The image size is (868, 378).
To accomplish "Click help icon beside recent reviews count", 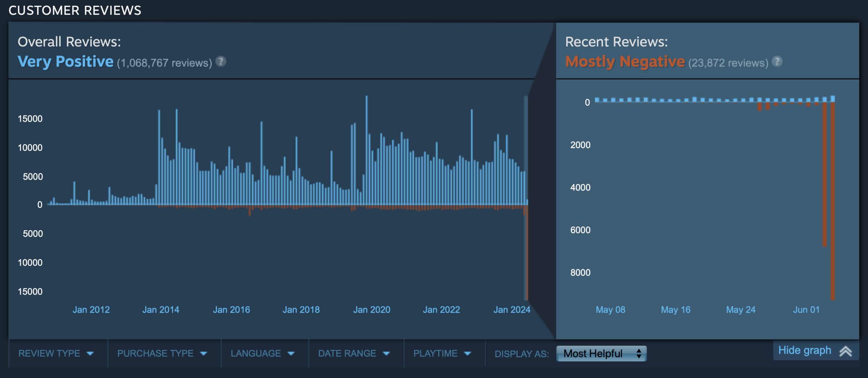I will pyautogui.click(x=777, y=61).
